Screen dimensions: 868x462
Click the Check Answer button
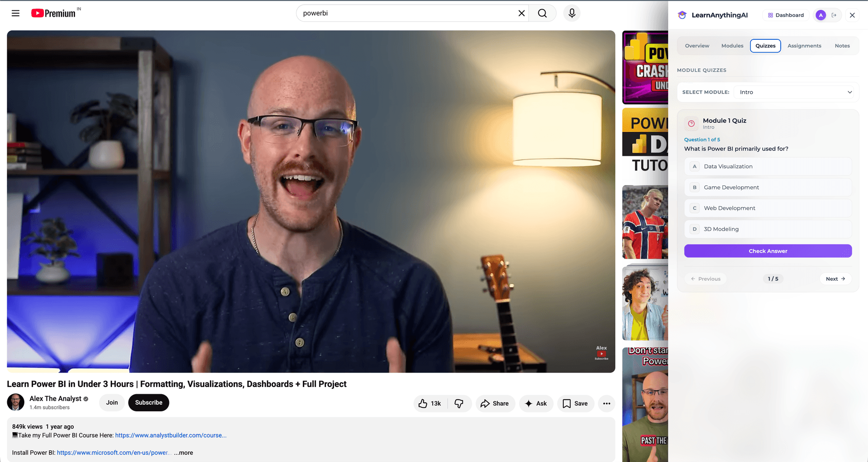768,251
